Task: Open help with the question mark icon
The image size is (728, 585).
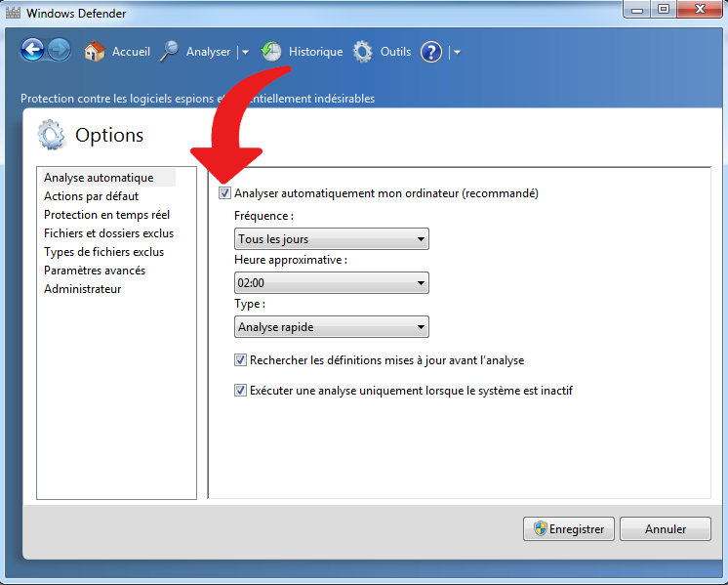Action: coord(431,52)
